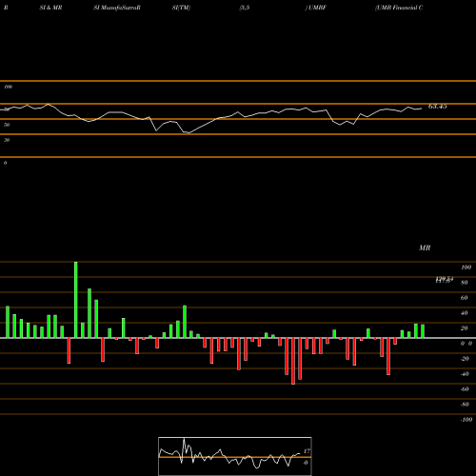Click the RSI value label 63.45
The width and height of the screenshot is (476, 476).
pyautogui.click(x=438, y=107)
